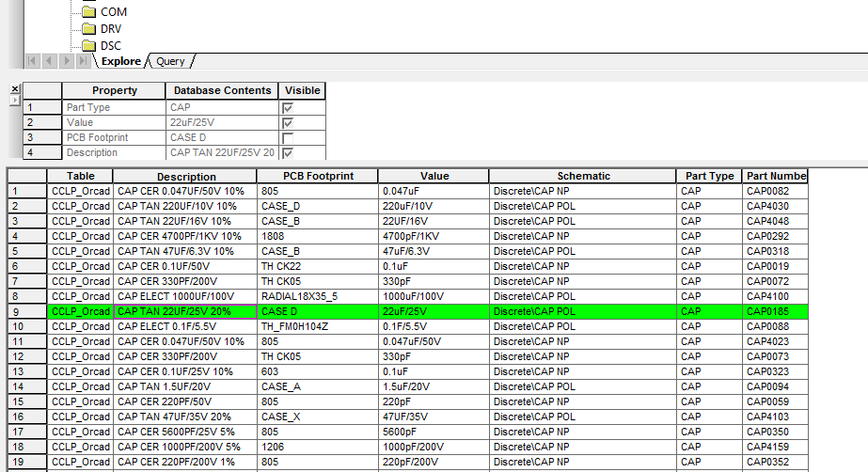The image size is (868, 472).
Task: Sort by the Value column header
Action: click(x=434, y=176)
